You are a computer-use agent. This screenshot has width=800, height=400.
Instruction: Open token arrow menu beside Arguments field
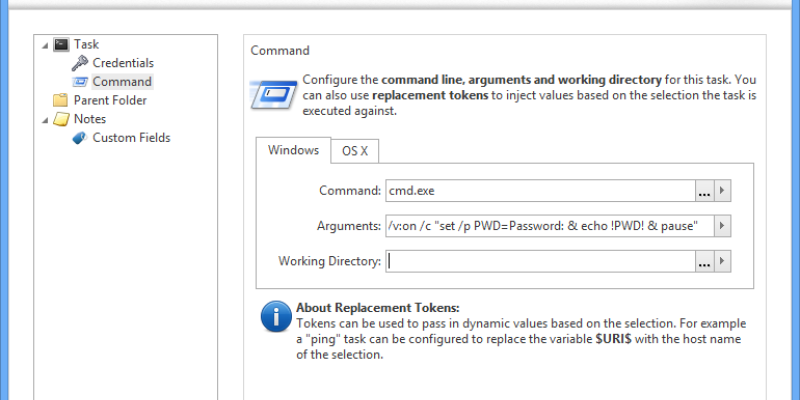coord(723,226)
